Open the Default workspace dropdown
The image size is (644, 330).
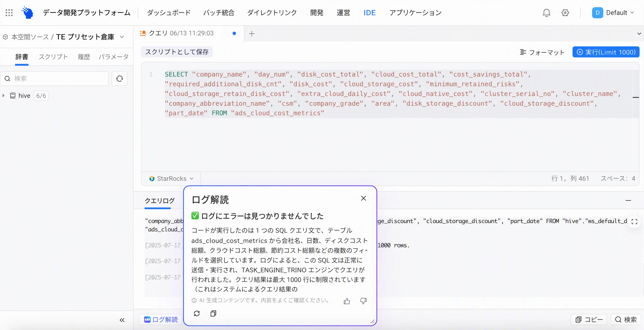tap(613, 12)
